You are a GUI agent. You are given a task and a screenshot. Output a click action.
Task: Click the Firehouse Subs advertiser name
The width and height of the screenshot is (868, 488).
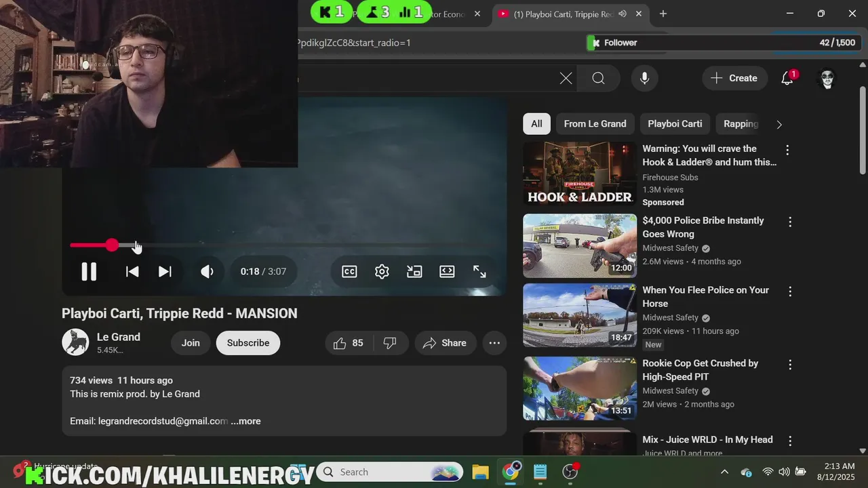[670, 178]
